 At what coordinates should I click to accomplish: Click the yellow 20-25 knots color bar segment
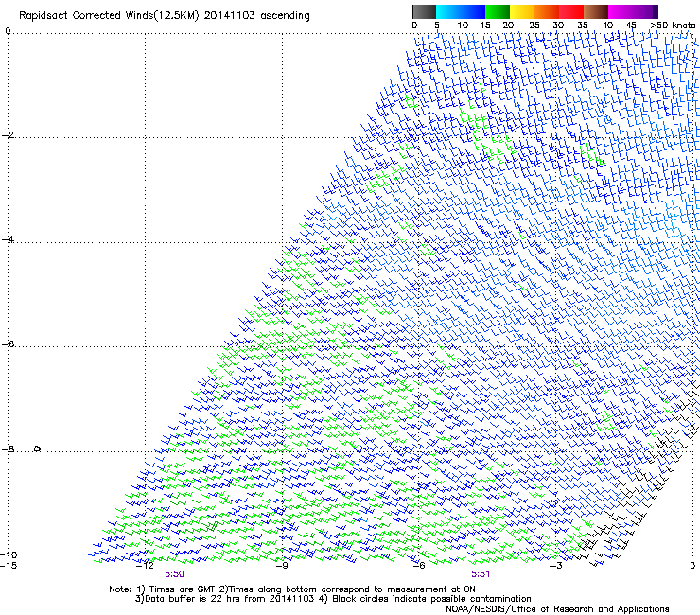[522, 11]
